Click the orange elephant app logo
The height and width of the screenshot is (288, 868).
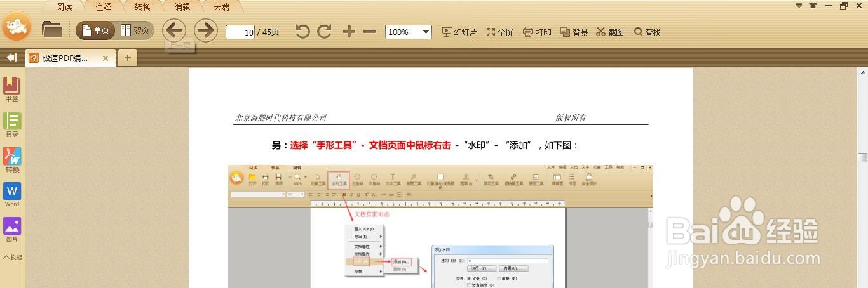[x=17, y=26]
